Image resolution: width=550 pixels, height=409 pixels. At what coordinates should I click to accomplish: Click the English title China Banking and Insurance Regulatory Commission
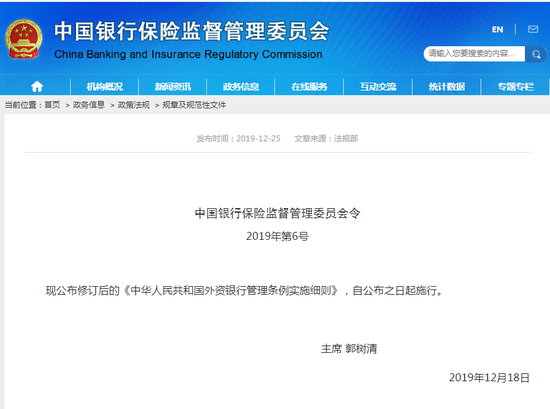[188, 54]
